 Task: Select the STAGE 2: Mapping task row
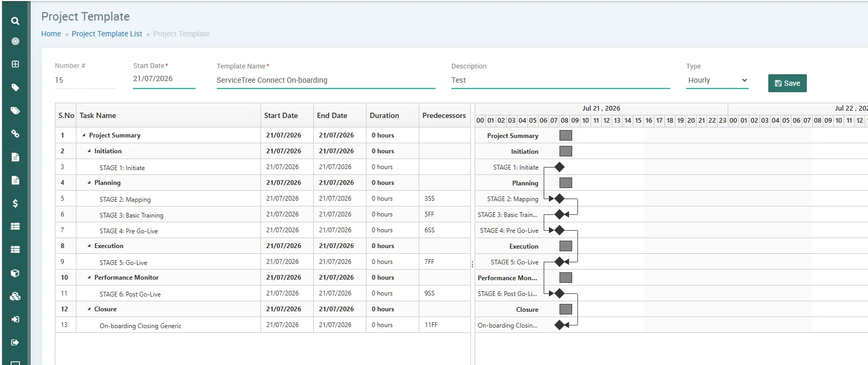[x=263, y=199]
